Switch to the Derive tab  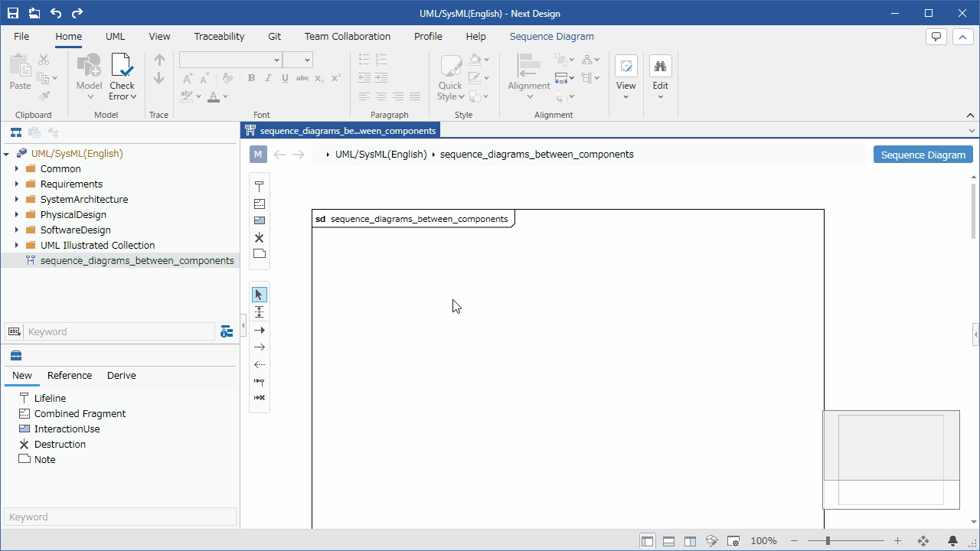(x=122, y=375)
